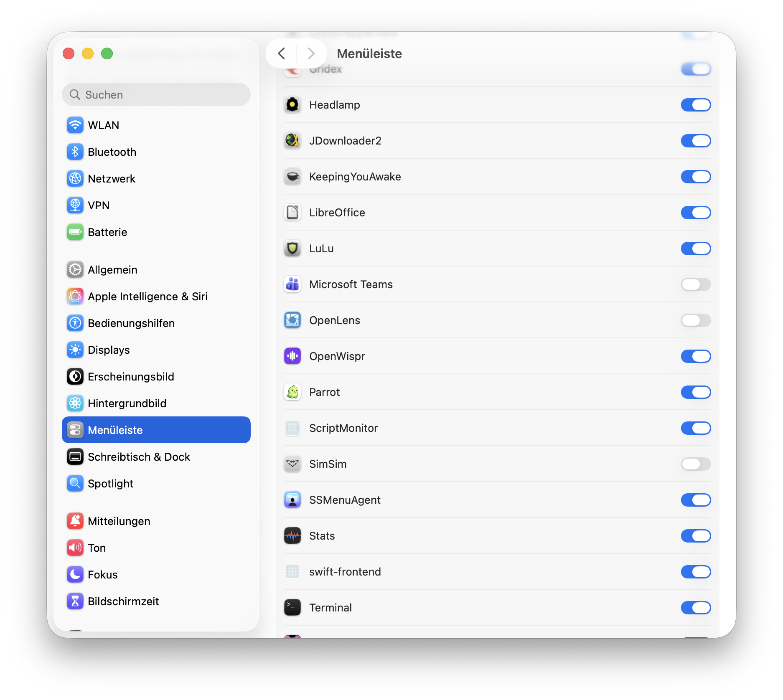Click the Bildschirmzeit hourglass icon

coord(75,601)
